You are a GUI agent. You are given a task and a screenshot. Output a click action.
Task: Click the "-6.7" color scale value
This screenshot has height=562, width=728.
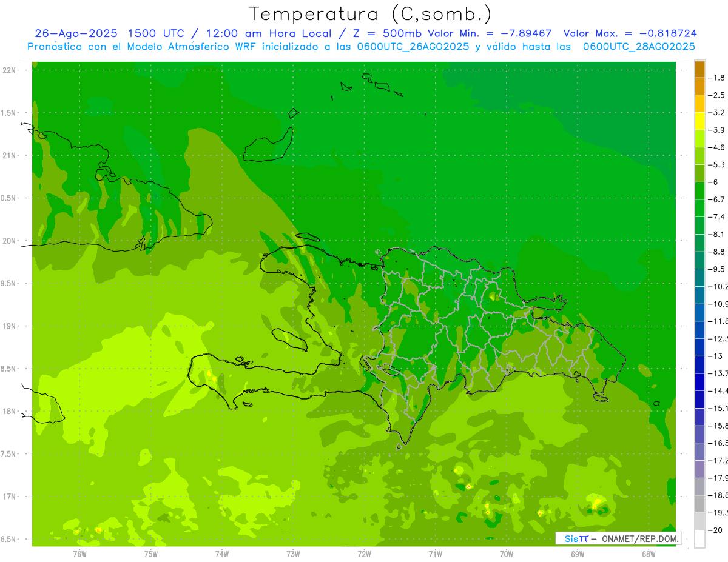(x=716, y=199)
